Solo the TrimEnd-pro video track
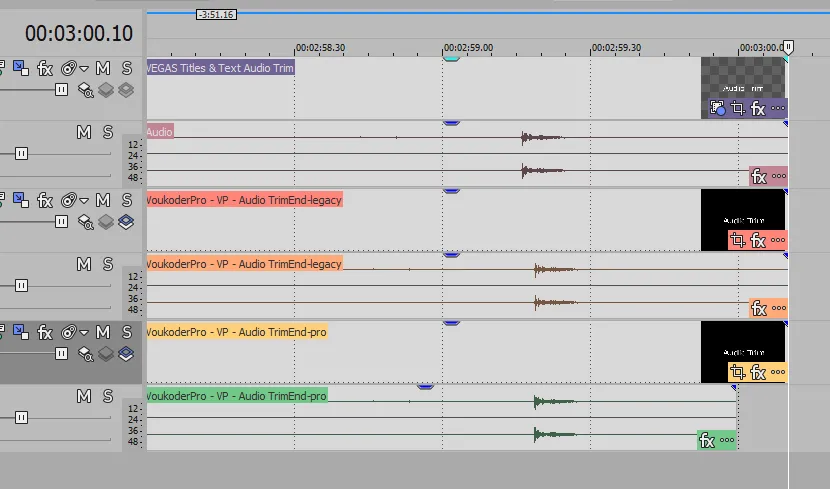This screenshot has width=830, height=489. point(127,332)
